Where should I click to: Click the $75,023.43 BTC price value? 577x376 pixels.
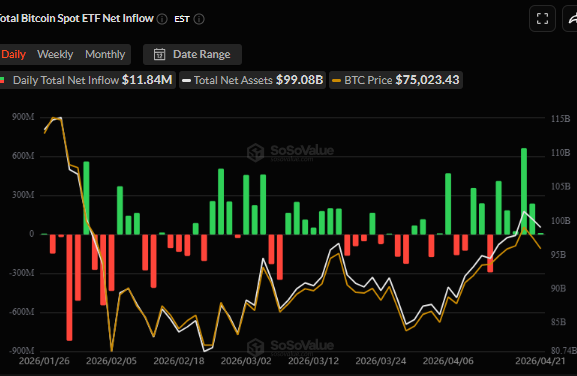427,80
